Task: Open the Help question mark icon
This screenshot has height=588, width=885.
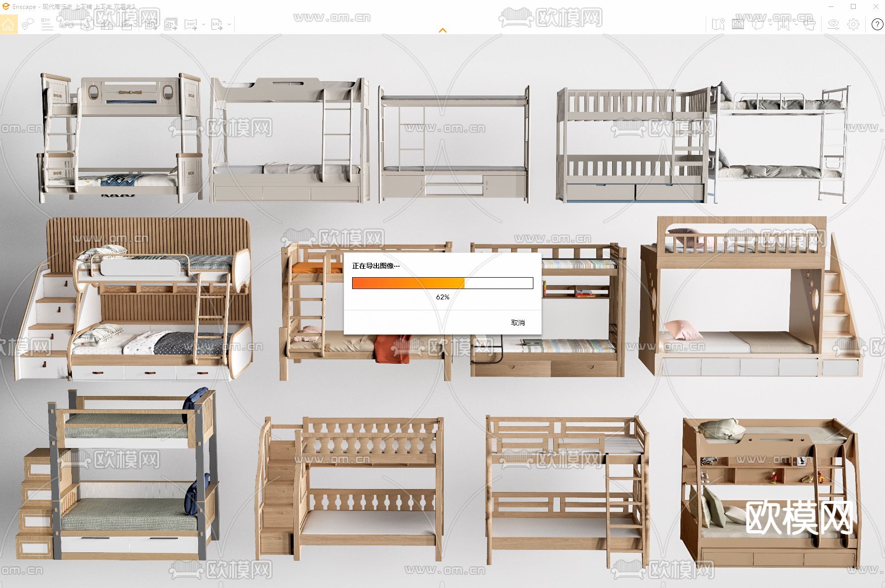Action: tap(877, 24)
